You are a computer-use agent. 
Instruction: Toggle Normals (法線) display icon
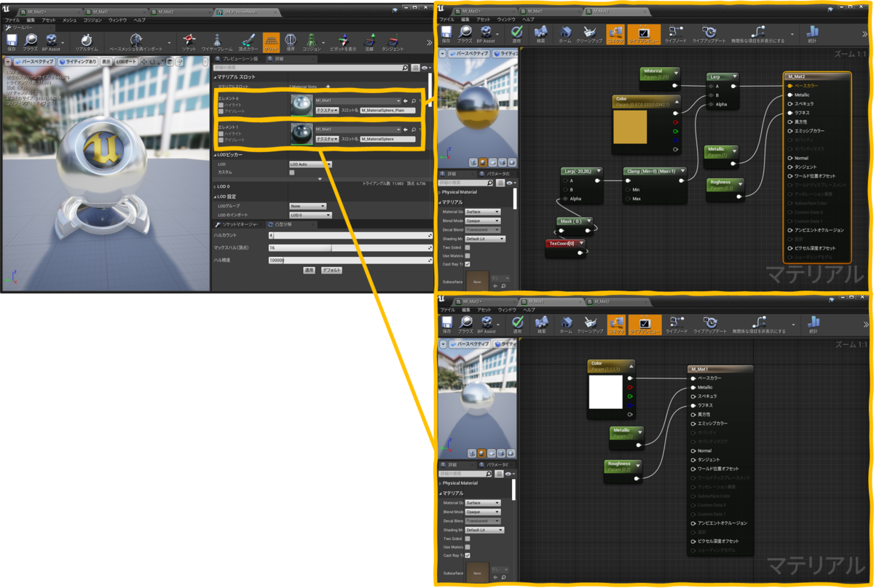tap(369, 42)
